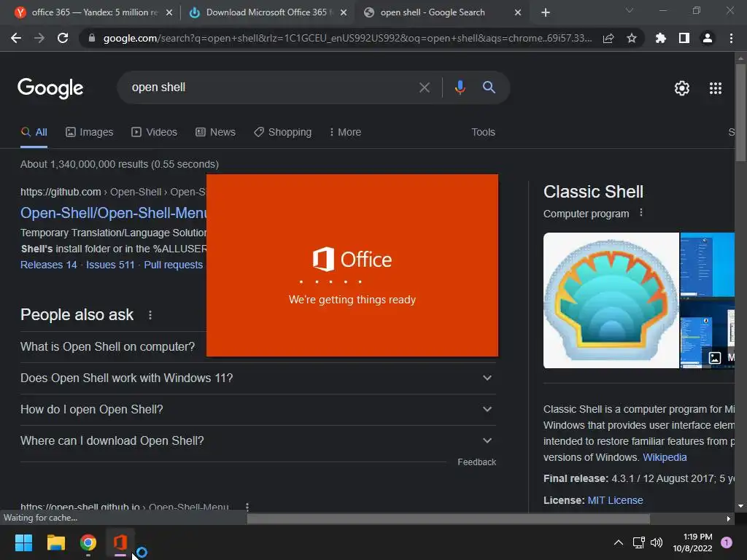Screen dimensions: 747x560
Task: Expand 'Does Open Shell work with Windows 11?'
Action: point(258,378)
